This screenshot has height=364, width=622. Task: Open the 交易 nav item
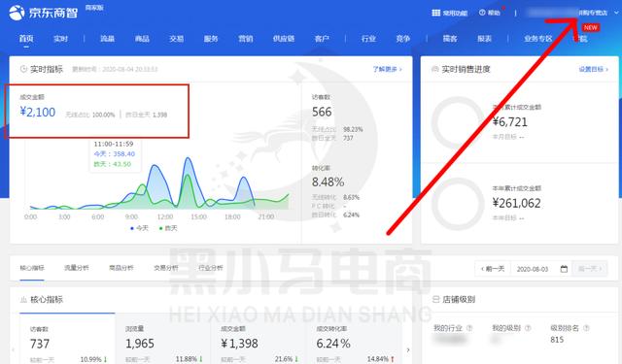click(x=176, y=39)
